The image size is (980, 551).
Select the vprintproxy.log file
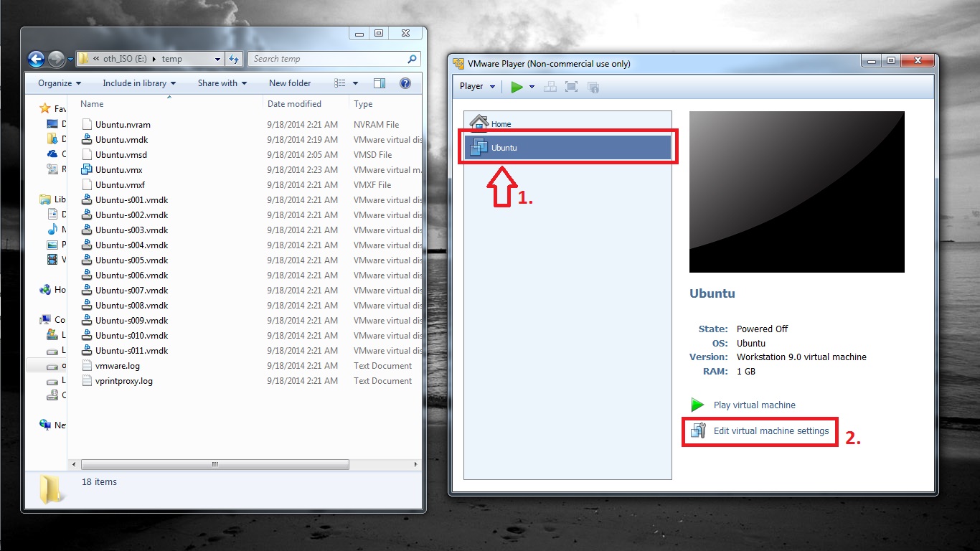(123, 380)
